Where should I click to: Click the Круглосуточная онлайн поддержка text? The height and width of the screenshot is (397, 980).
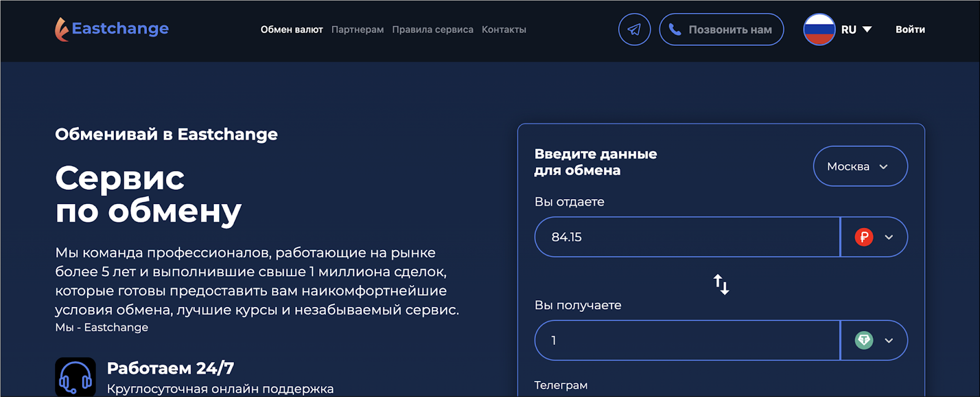pyautogui.click(x=221, y=389)
